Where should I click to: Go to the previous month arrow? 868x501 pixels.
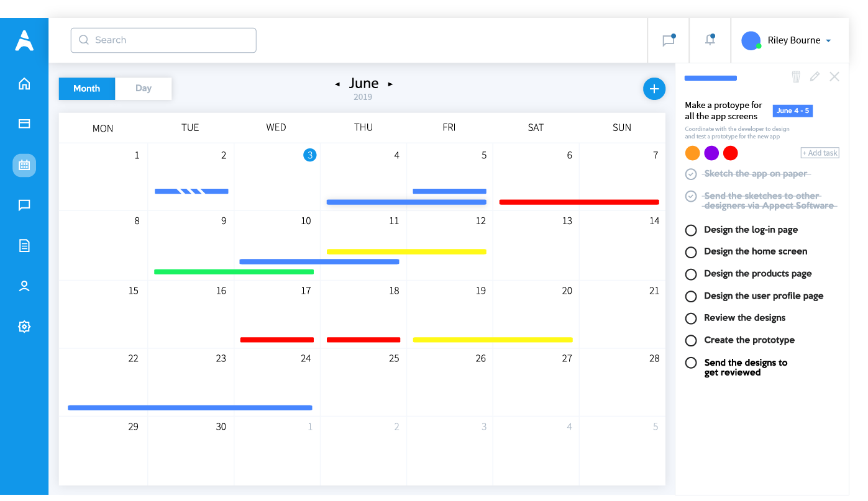point(337,84)
